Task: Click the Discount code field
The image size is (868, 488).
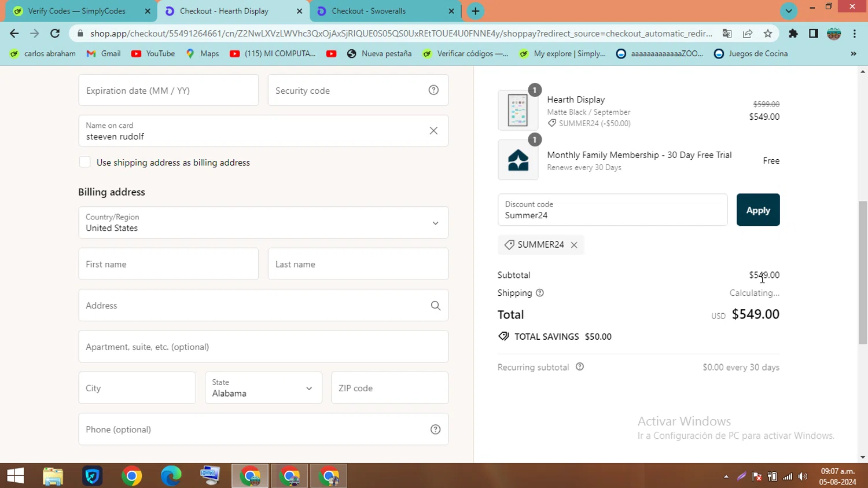Action: (612, 210)
